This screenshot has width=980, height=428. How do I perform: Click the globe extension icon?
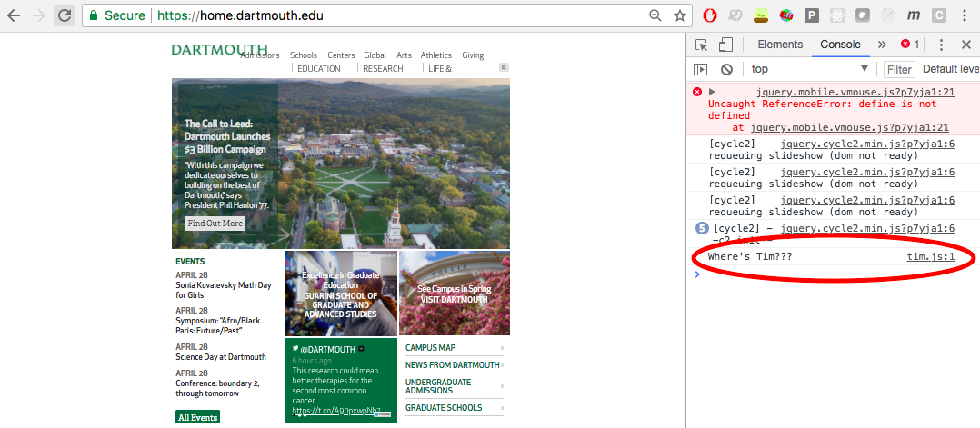(786, 15)
